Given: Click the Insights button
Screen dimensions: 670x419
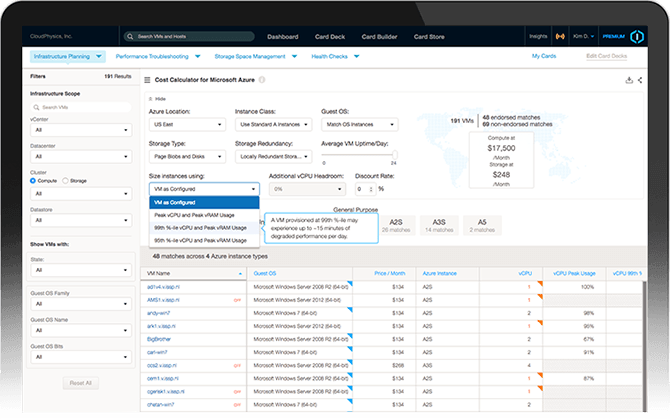Looking at the screenshot, I should point(538,36).
